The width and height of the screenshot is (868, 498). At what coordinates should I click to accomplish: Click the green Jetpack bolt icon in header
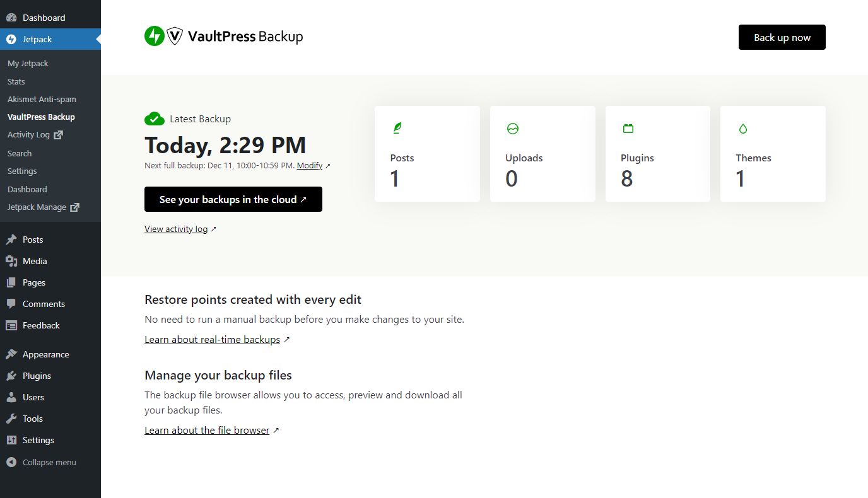[153, 37]
